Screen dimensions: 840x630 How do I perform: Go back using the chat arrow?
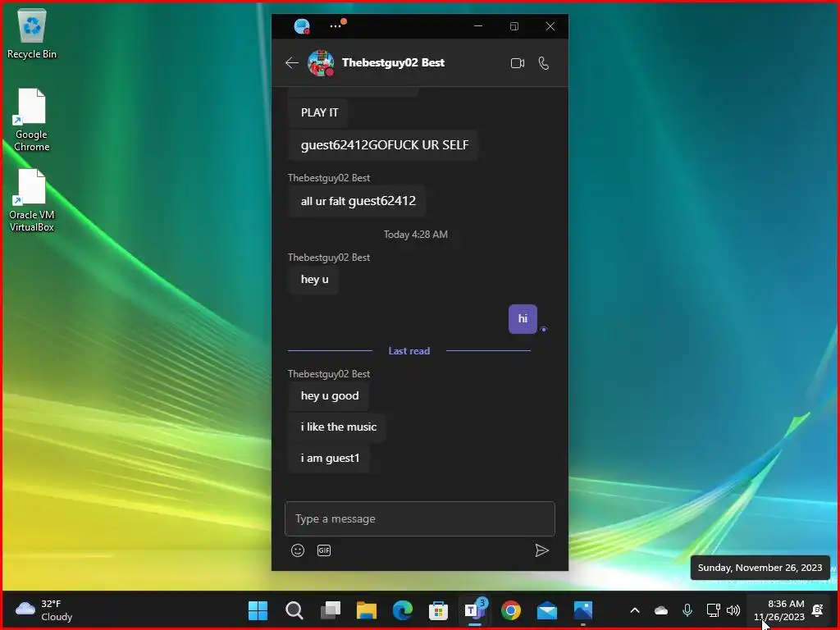(292, 63)
